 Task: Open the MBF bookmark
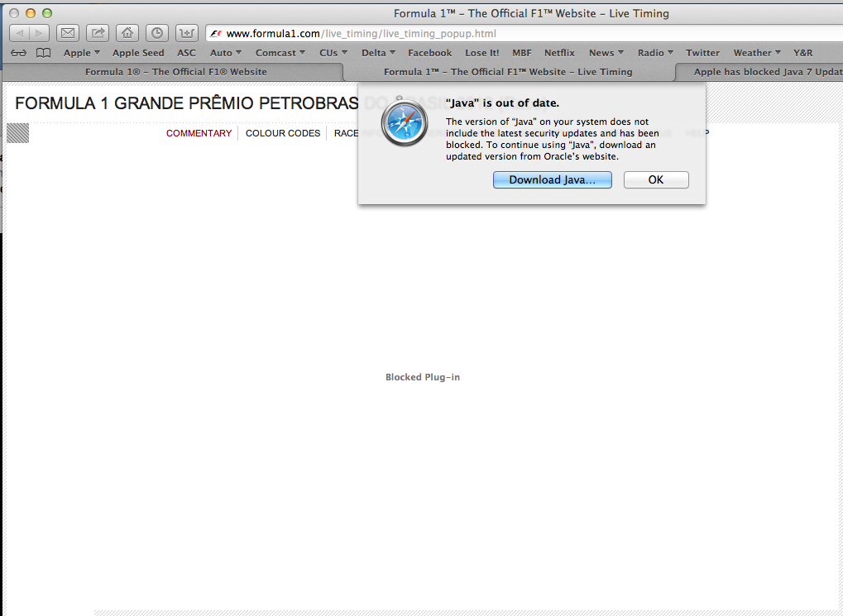[x=521, y=53]
